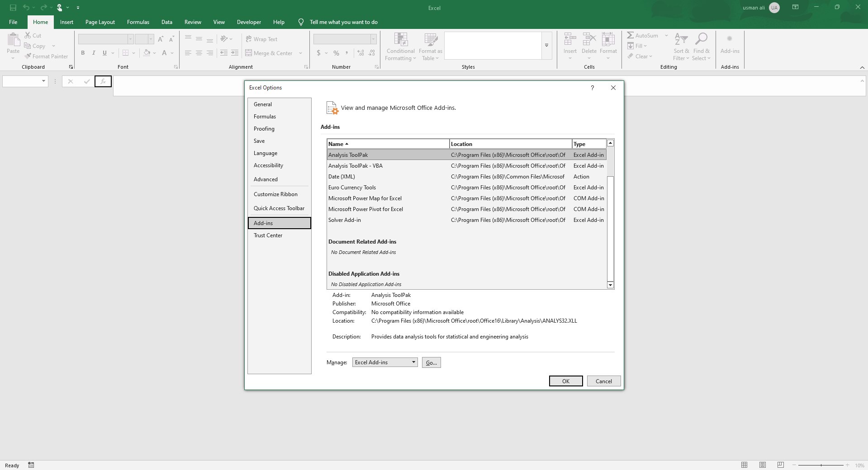The width and height of the screenshot is (868, 470).
Task: Click the Save icon in Quick Access Toolbar
Action: 13,8
